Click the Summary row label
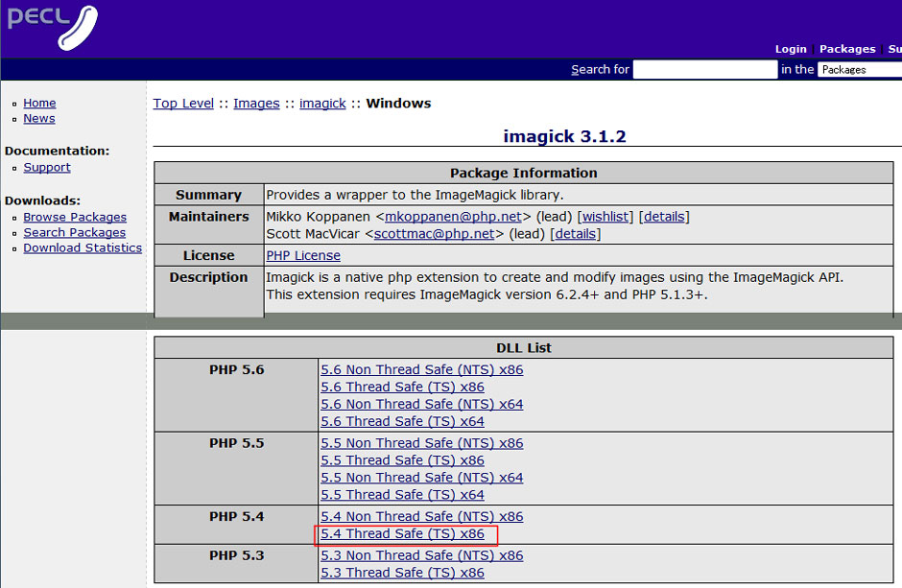Viewport: 902px width, 588px height. (209, 195)
